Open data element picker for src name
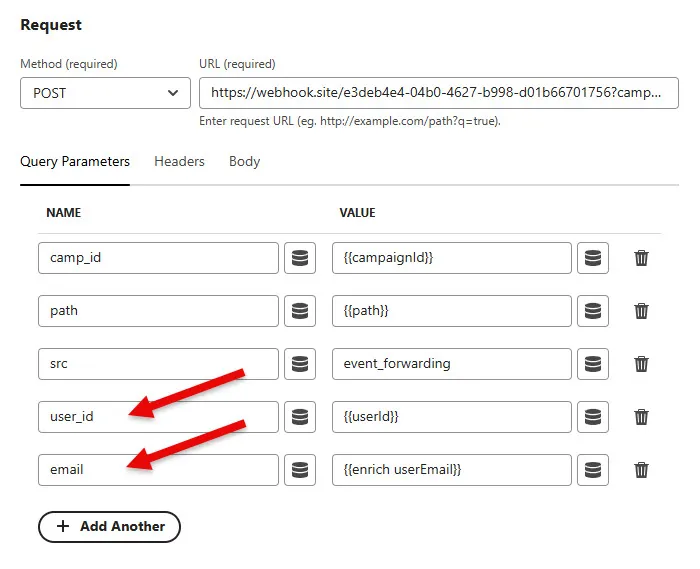Screen dimensions: 700x569 300,364
